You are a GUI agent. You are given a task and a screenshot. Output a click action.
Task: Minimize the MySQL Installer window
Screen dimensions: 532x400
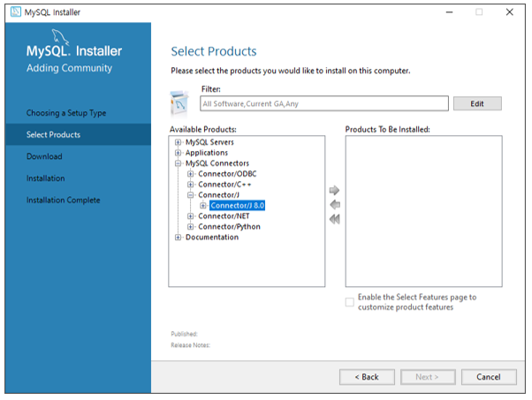coord(449,12)
